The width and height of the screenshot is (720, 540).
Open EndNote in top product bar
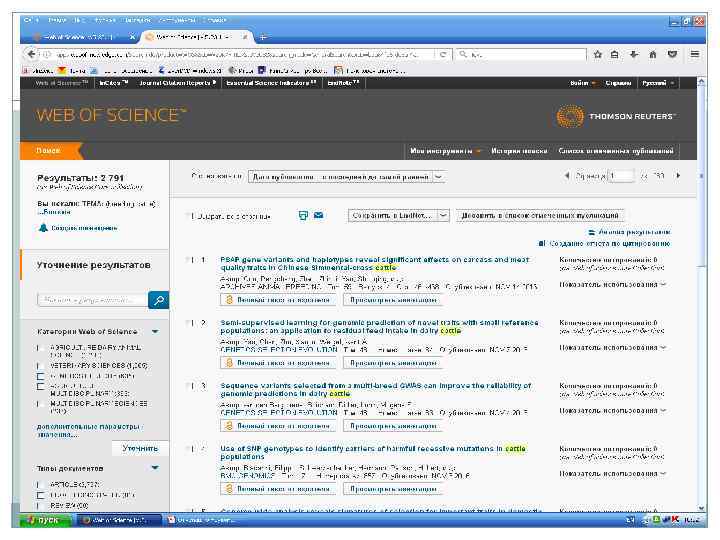(343, 83)
